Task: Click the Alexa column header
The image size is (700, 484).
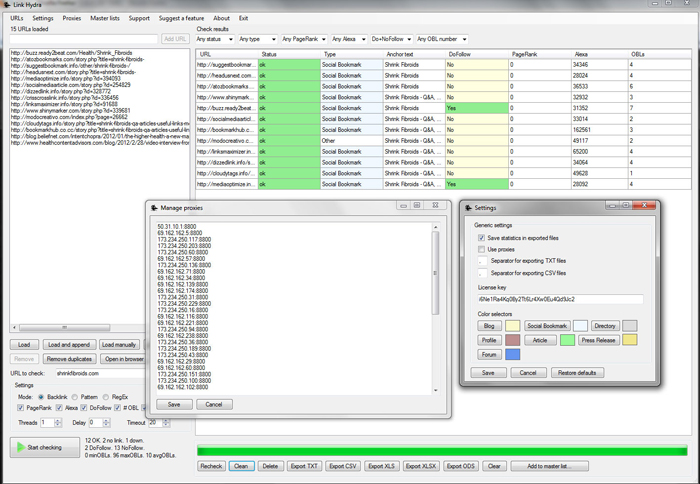Action: click(600, 54)
